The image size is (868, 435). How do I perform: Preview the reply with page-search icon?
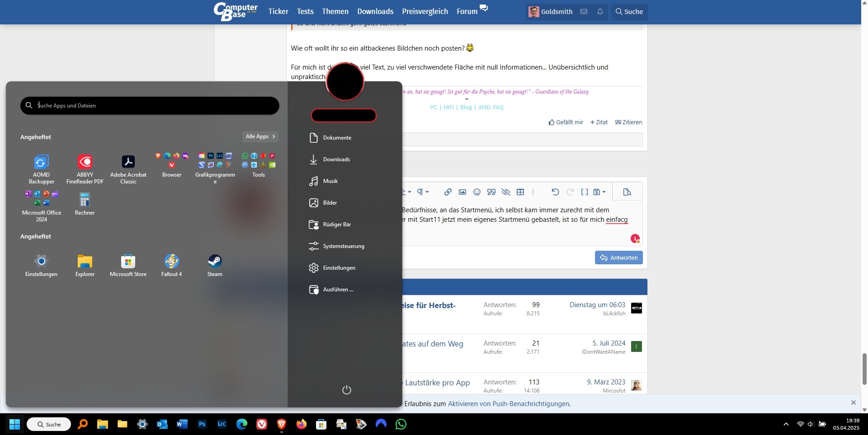point(627,192)
